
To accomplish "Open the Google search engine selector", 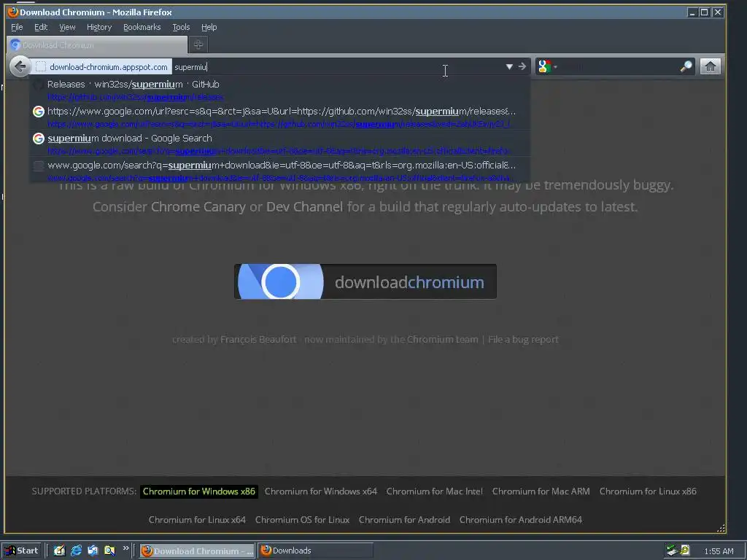I will click(x=547, y=66).
